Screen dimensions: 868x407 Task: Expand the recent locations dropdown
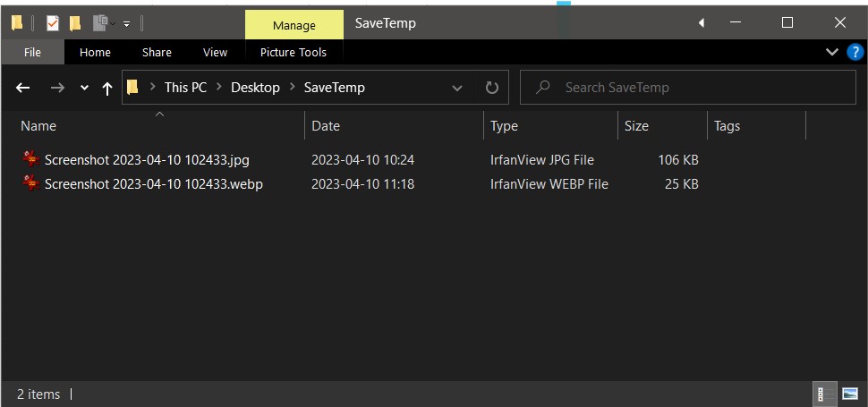click(x=84, y=88)
